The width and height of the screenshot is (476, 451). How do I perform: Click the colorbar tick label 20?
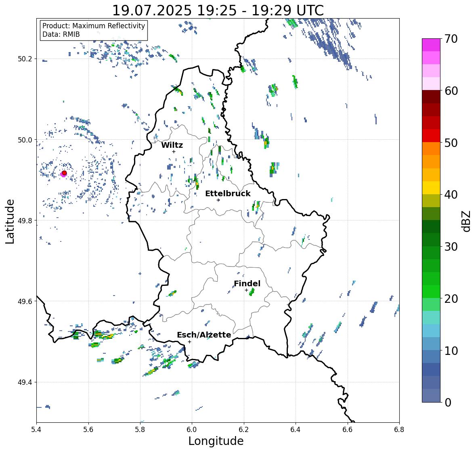point(451,299)
